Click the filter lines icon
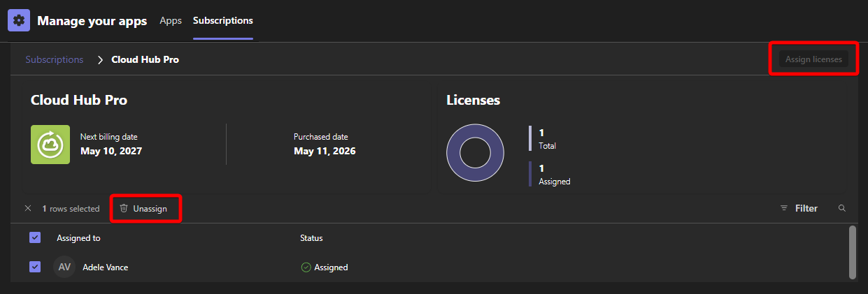868x294 pixels. point(784,208)
